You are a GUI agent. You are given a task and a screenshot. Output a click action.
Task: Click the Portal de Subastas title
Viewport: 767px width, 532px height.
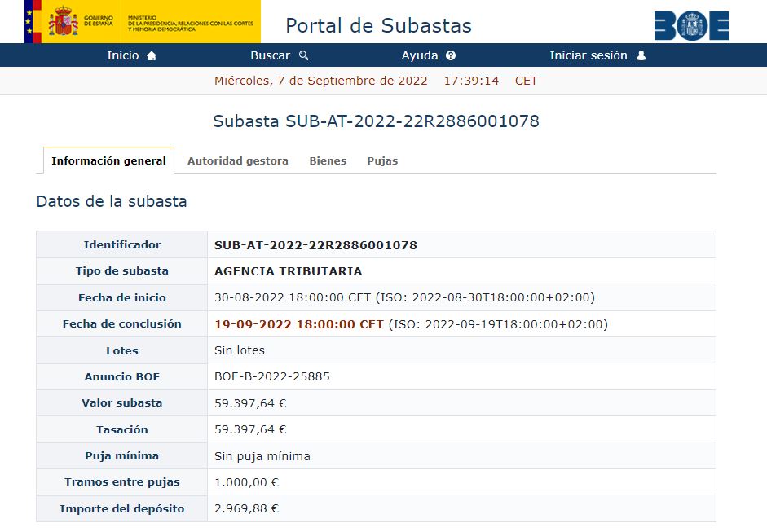(378, 25)
